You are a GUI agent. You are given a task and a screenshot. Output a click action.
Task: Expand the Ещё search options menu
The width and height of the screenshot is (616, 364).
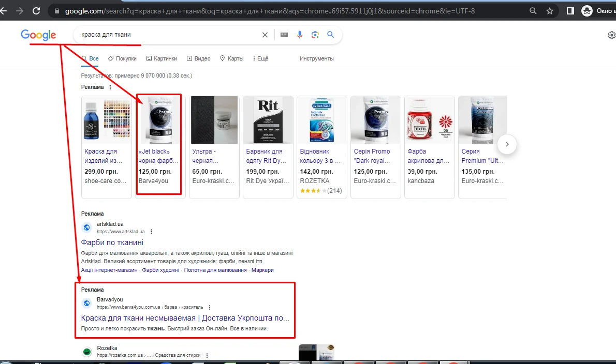260,58
